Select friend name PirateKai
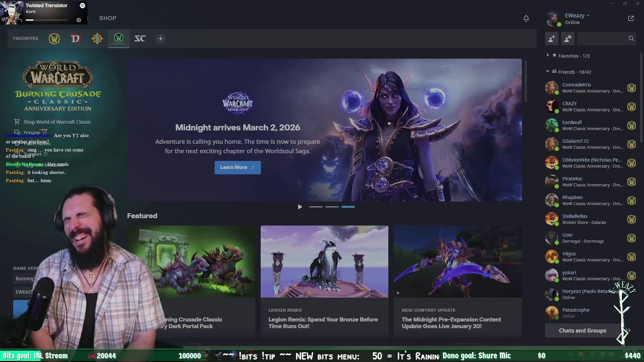This screenshot has width=644, height=362. 572,178
